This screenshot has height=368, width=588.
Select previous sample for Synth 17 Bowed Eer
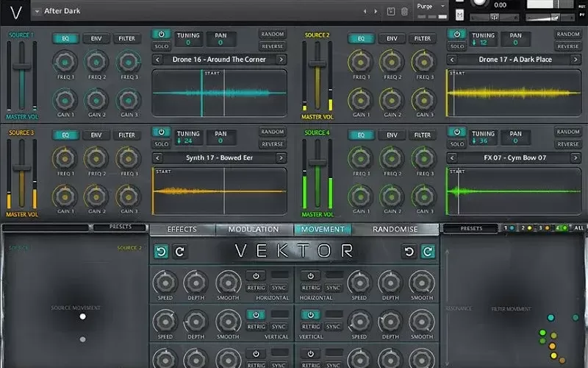click(157, 158)
